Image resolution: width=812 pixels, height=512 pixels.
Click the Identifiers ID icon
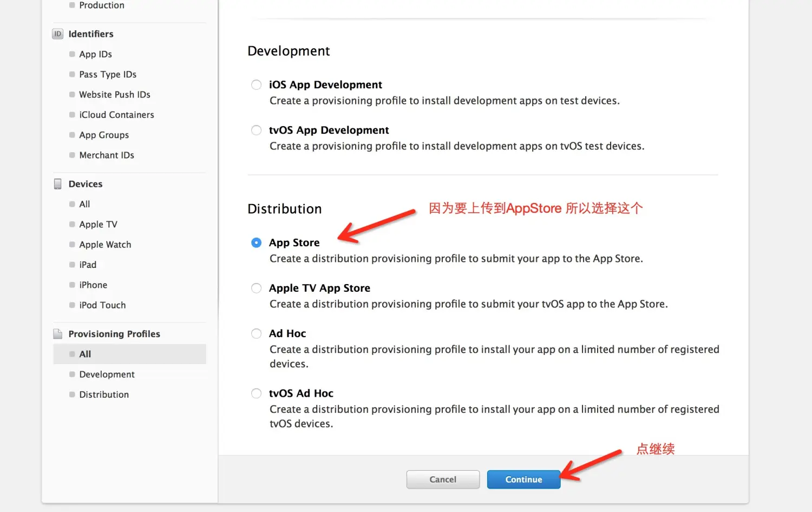pos(57,34)
